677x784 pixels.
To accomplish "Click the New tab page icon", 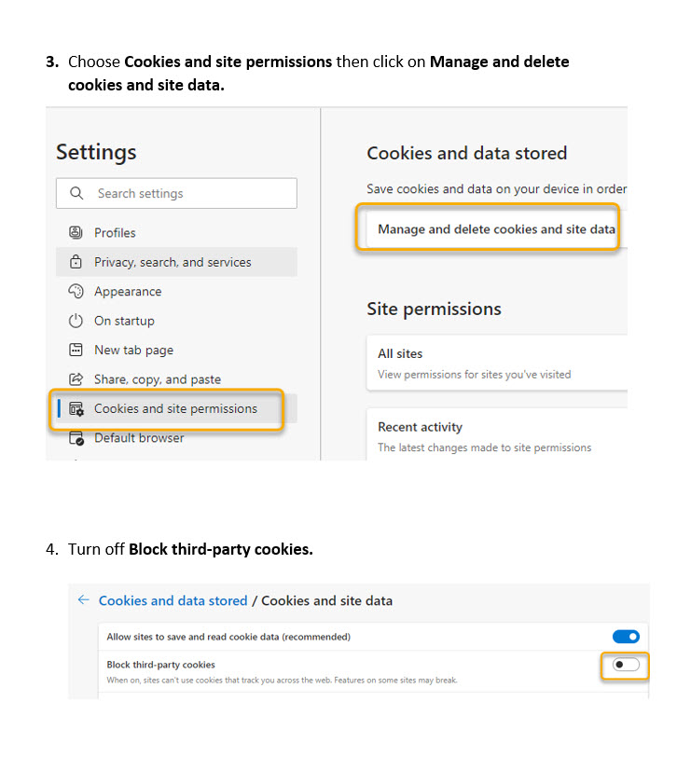I will click(x=76, y=351).
